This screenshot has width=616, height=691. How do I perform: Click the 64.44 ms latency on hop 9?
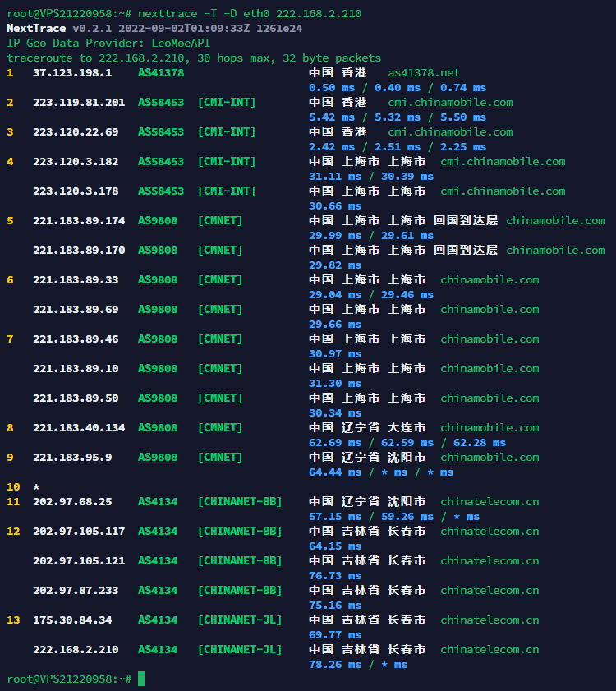point(335,472)
